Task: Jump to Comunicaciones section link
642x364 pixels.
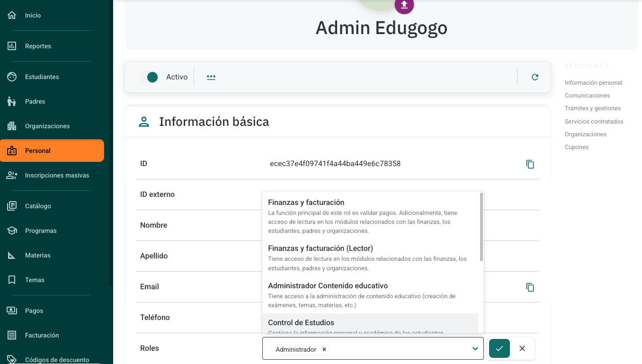Action: pos(588,96)
